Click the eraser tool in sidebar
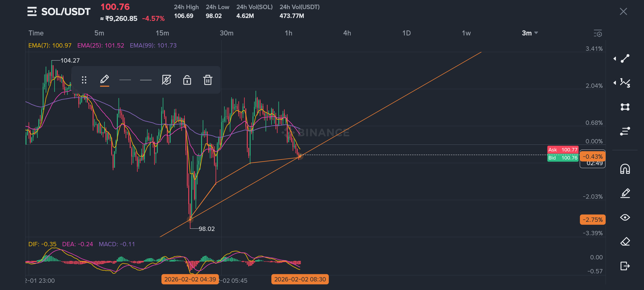 (625, 242)
